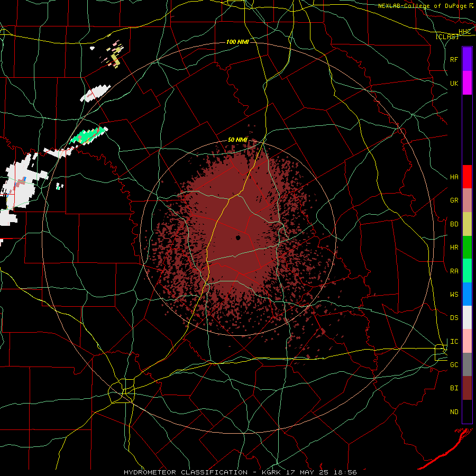Click the GR legend label
The width and height of the screenshot is (476, 476).
point(454,200)
